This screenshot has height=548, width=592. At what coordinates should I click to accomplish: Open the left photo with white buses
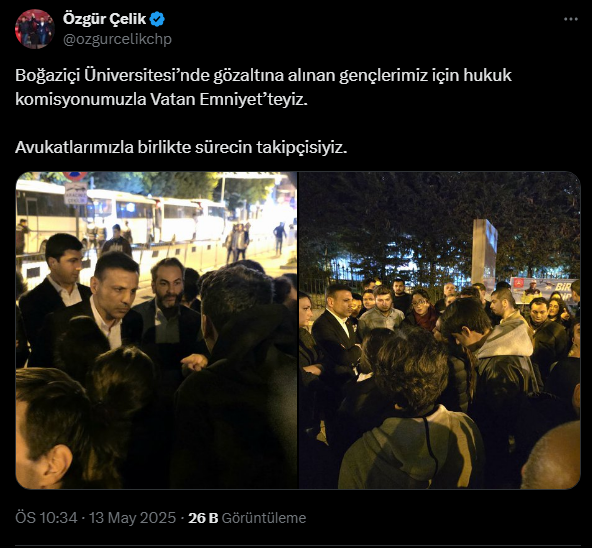(156, 330)
